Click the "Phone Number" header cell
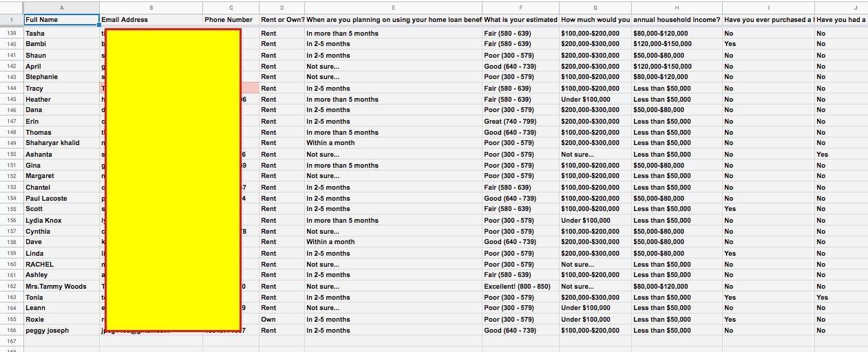868x352 pixels. [230, 20]
